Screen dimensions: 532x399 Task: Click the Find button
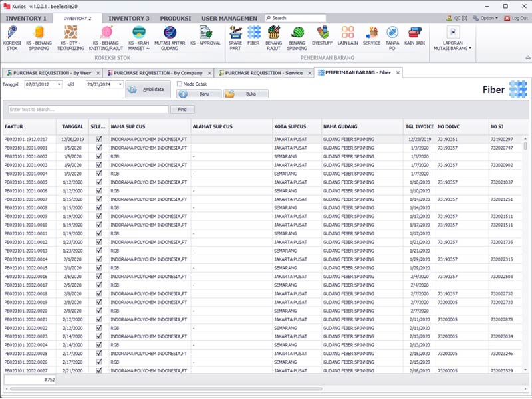182,109
